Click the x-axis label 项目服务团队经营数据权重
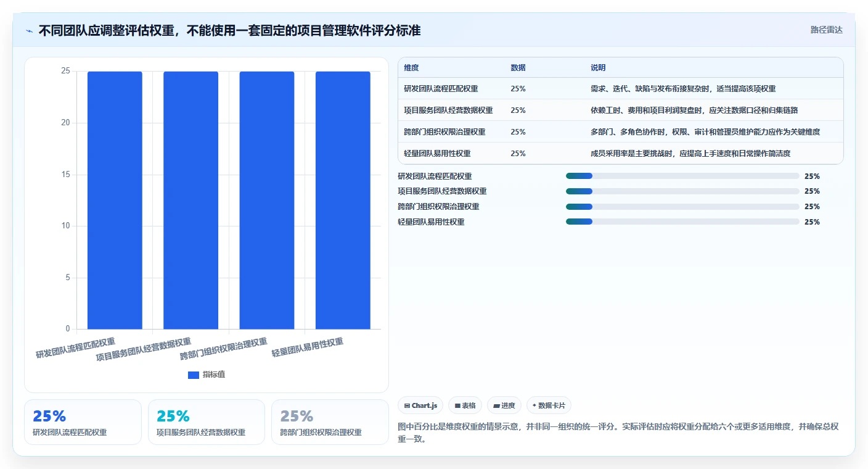Screen dimensions: 868x469 click(144, 349)
